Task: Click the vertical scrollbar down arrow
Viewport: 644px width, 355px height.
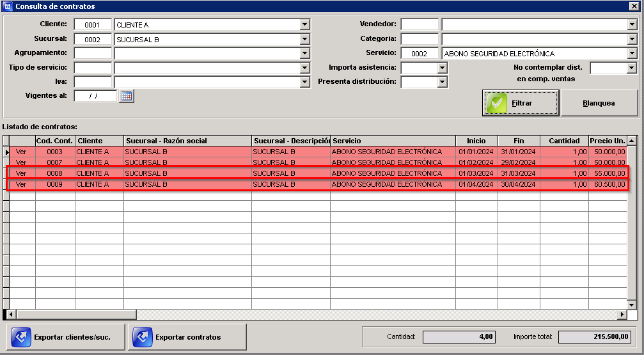Action: point(632,304)
